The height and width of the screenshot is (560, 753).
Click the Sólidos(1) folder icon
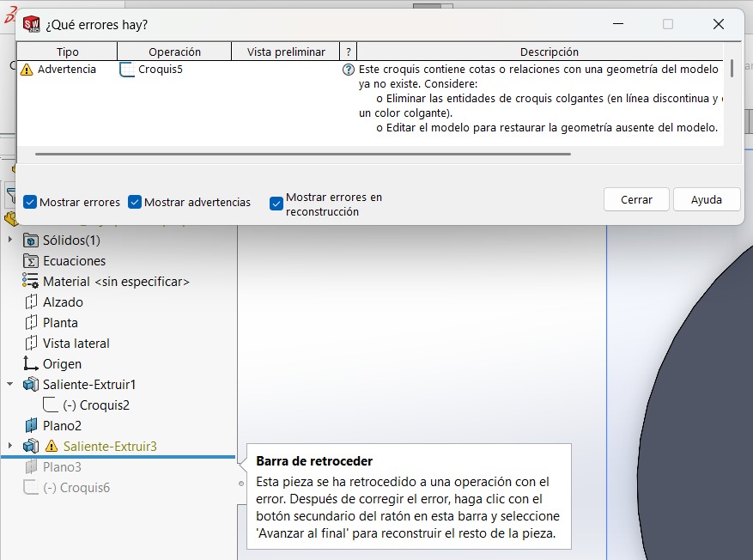tap(31, 240)
